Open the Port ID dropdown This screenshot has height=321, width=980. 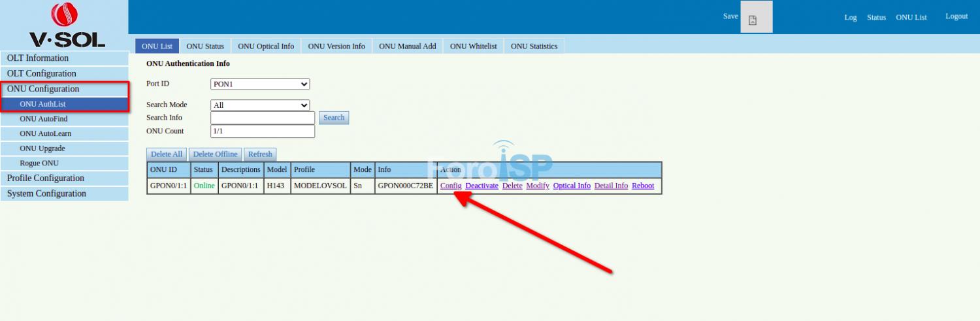(x=260, y=84)
